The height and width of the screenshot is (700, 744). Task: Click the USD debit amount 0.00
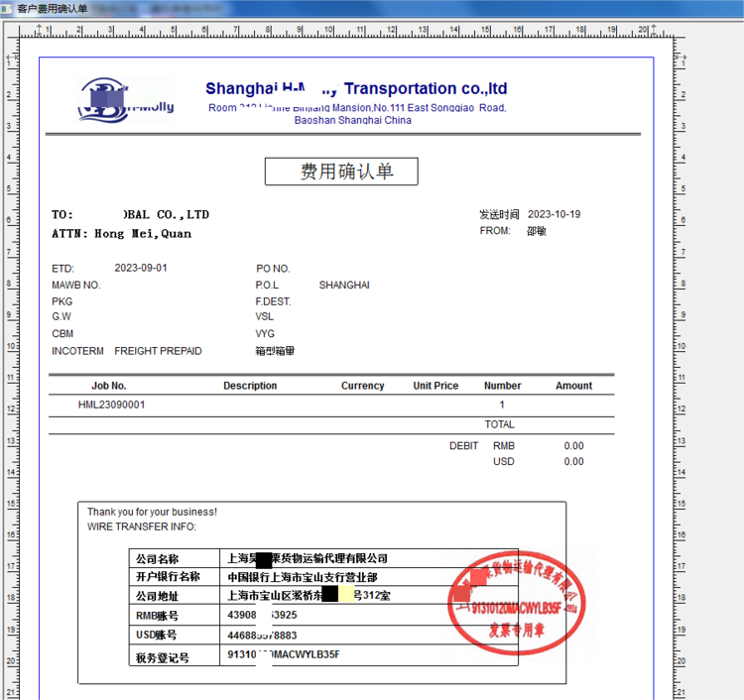tap(573, 461)
